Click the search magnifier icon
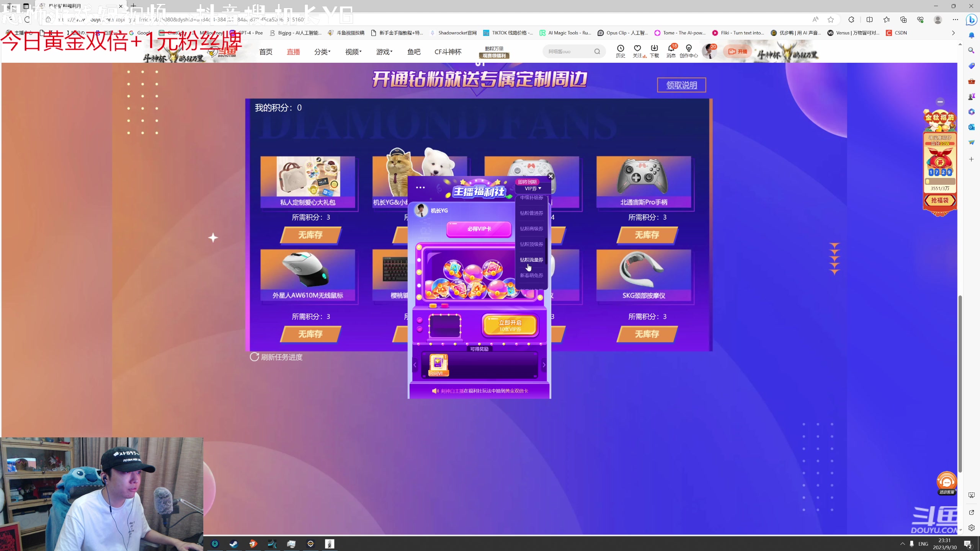The height and width of the screenshot is (551, 980). tap(597, 52)
